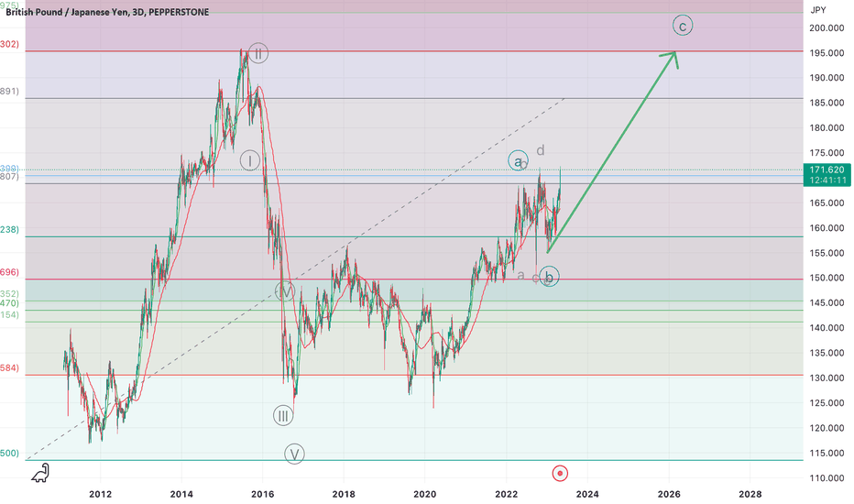Click the red '302)' Fibonacci level label
The width and height of the screenshot is (854, 504).
point(9,44)
